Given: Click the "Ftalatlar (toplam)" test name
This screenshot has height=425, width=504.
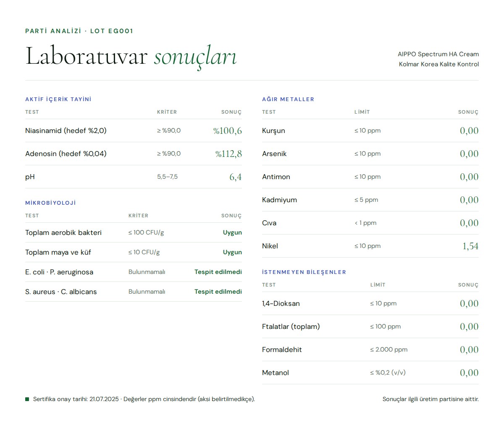Looking at the screenshot, I should [291, 326].
